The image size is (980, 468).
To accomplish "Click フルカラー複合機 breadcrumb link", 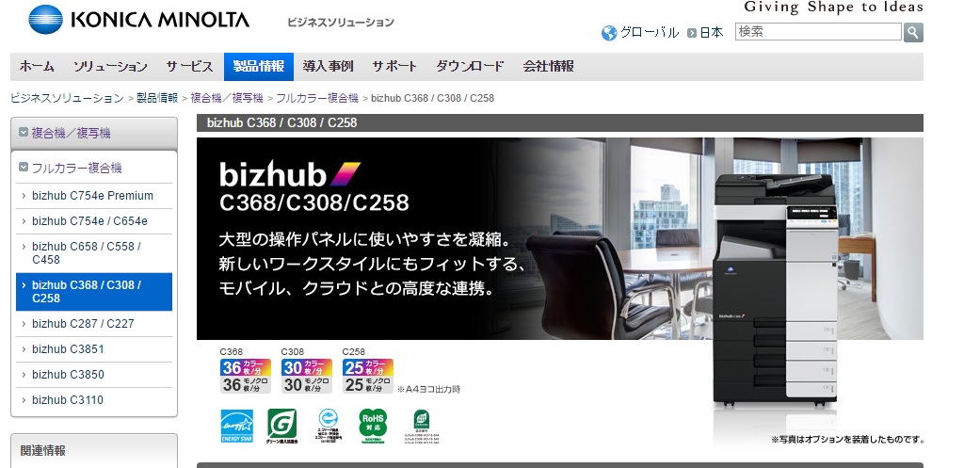I will pyautogui.click(x=317, y=98).
